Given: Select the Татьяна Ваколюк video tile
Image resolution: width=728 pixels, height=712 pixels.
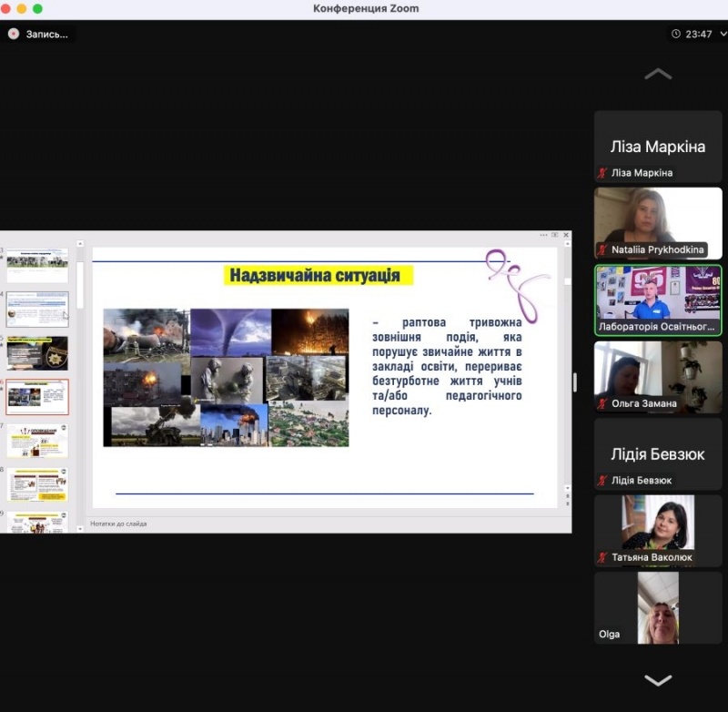Looking at the screenshot, I should [x=658, y=530].
